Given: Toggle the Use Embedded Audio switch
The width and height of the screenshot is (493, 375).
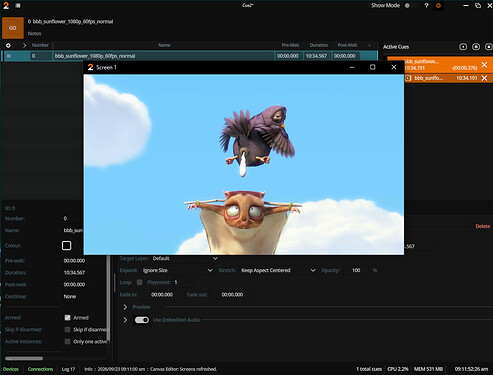Looking at the screenshot, I should [142, 320].
